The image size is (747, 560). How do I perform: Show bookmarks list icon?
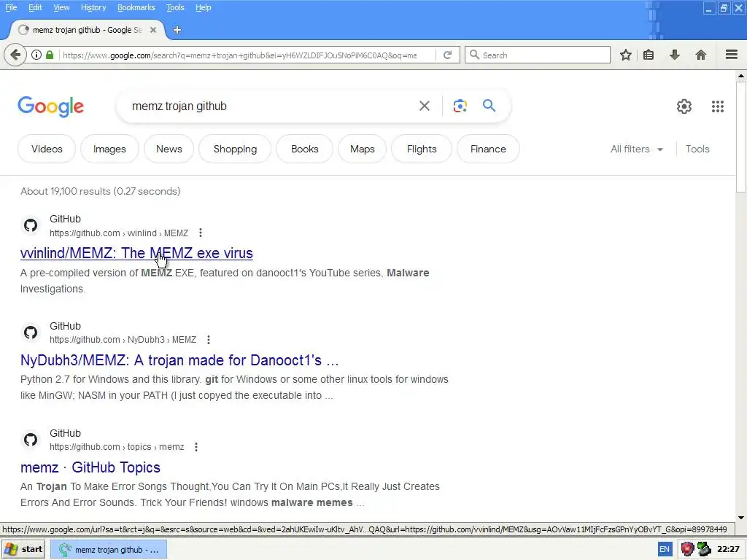[649, 55]
